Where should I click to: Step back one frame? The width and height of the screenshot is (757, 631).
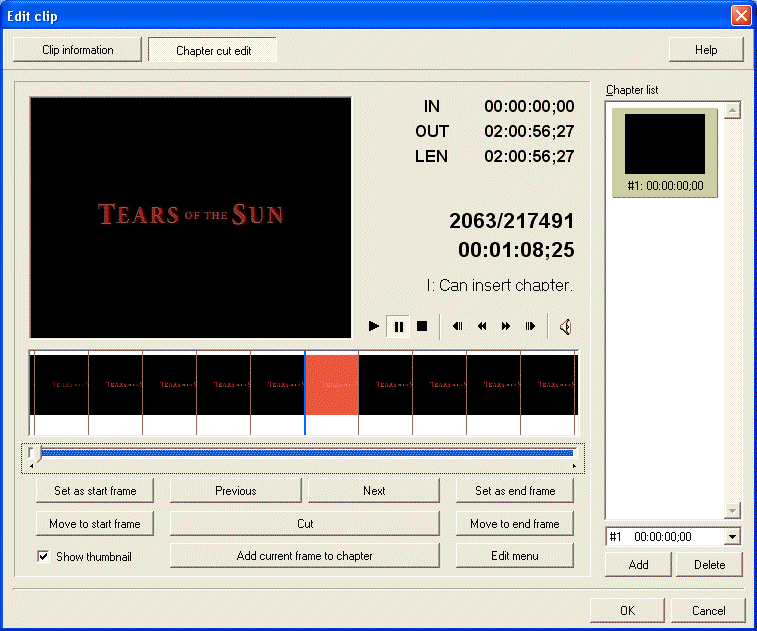pos(458,326)
